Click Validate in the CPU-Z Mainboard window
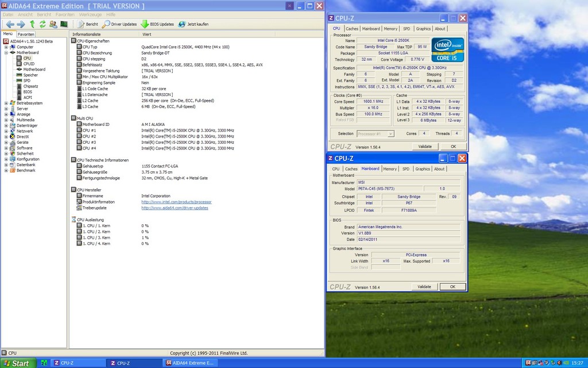This screenshot has width=588, height=368. click(x=424, y=286)
